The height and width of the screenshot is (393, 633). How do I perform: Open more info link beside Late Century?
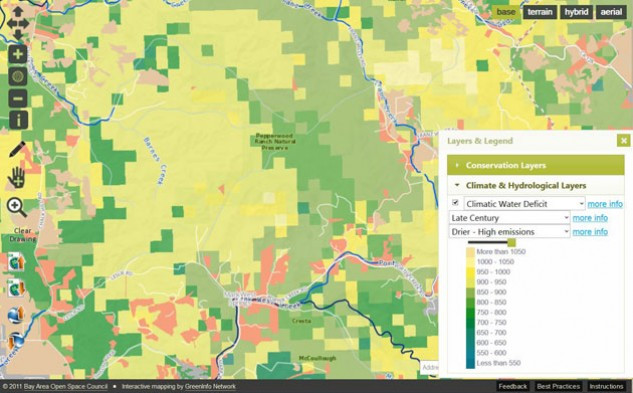pos(590,218)
